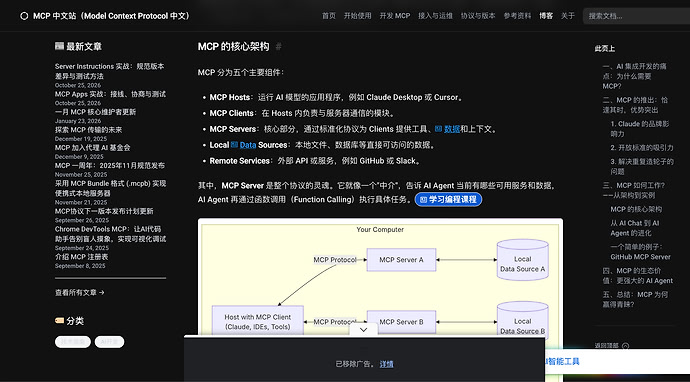Open article 一月 MCP 核心维护者更新
The width and height of the screenshot is (690, 382).
click(95, 112)
